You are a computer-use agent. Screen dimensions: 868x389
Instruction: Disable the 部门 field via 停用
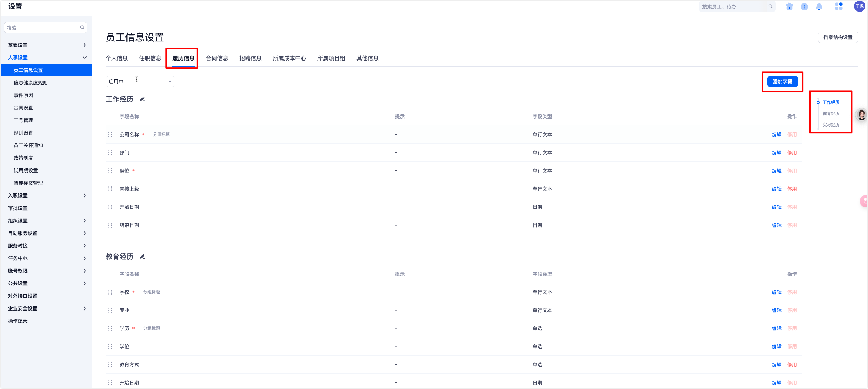click(x=792, y=153)
